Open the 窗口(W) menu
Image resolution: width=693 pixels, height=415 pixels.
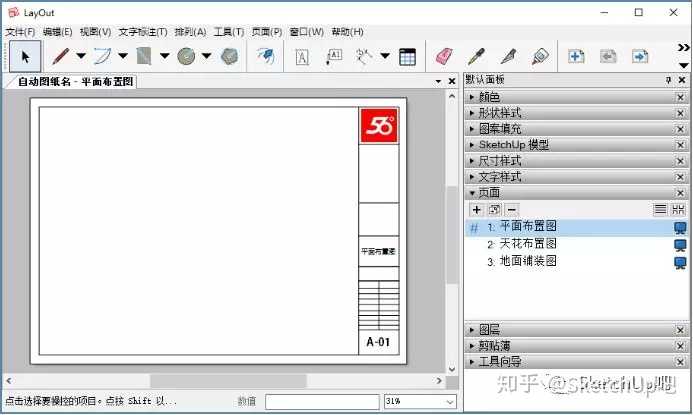tap(306, 32)
